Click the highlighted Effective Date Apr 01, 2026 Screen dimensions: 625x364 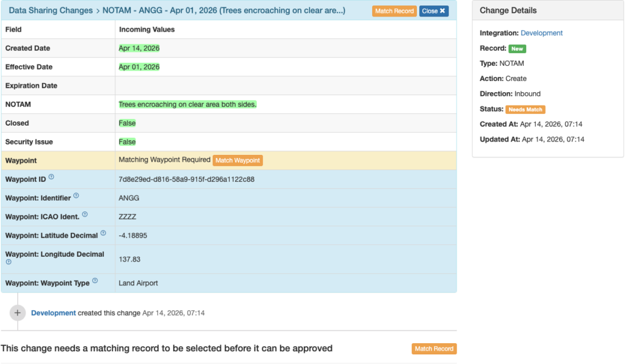[x=139, y=67]
